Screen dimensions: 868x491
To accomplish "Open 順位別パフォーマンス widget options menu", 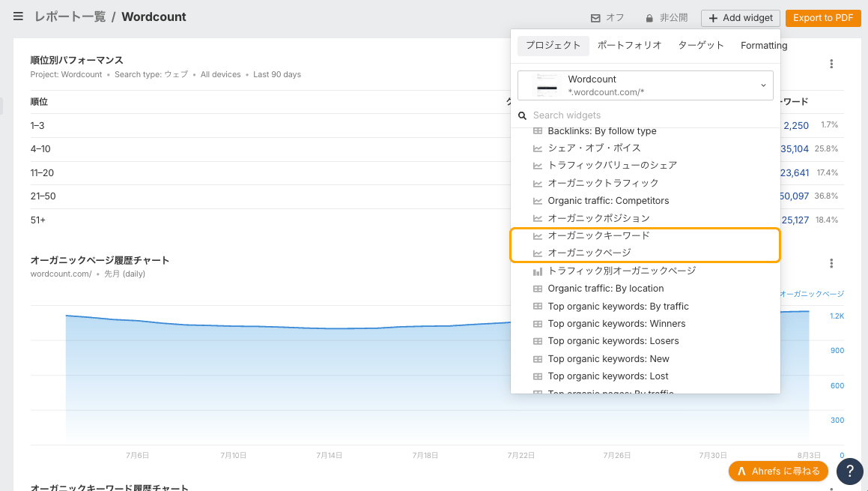I will click(x=831, y=64).
